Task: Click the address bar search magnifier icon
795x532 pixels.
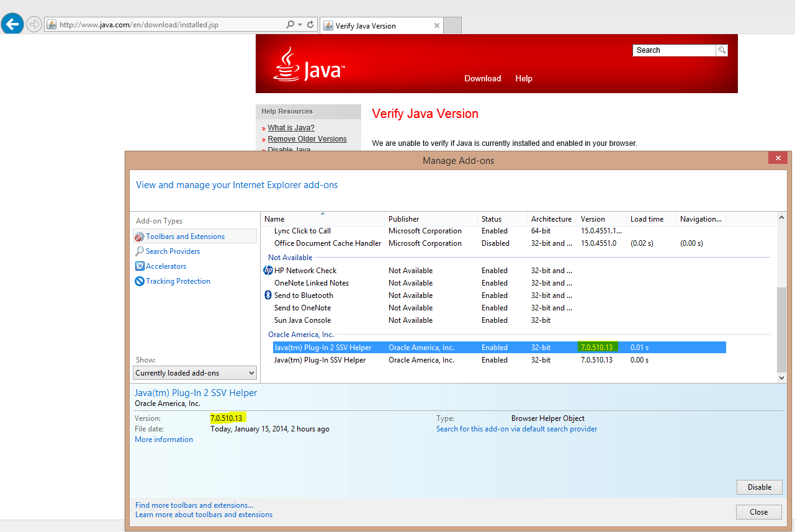Action: click(x=290, y=25)
